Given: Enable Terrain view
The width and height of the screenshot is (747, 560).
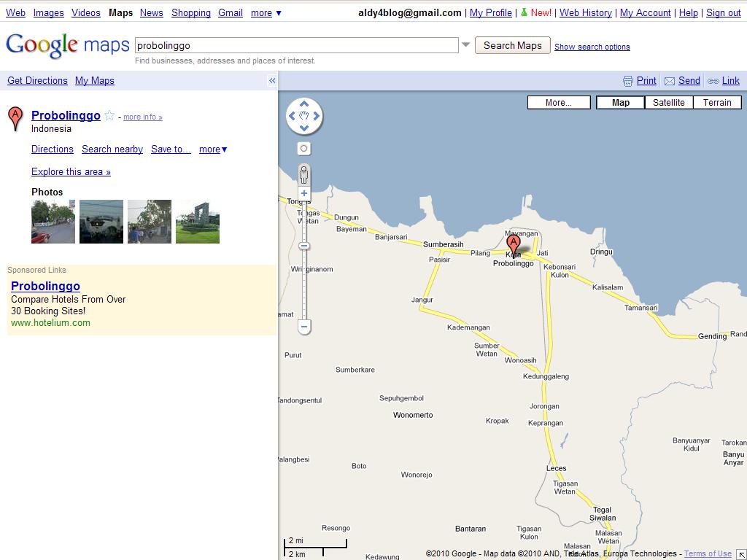Looking at the screenshot, I should 716,102.
